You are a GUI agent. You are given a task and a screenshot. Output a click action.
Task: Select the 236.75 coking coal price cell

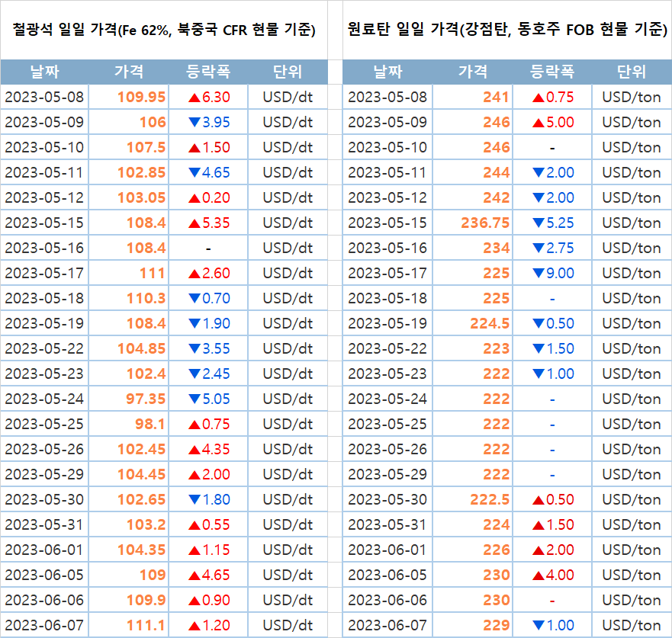[485, 223]
